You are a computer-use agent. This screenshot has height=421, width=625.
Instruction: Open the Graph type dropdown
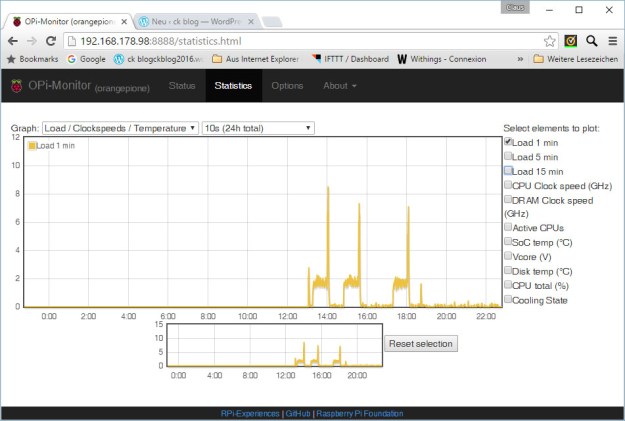pyautogui.click(x=120, y=128)
